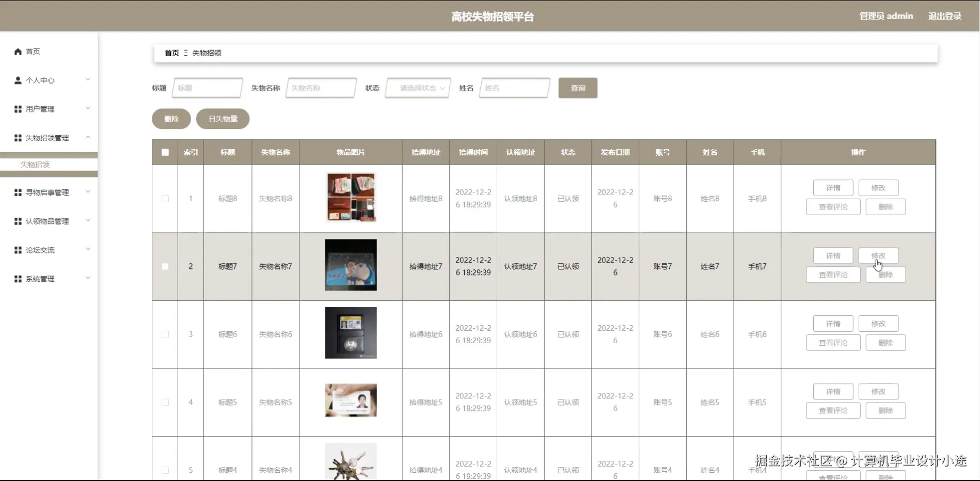Open the item image thumbnail for 标题5
Viewport: 980px width, 481px height.
point(351,400)
